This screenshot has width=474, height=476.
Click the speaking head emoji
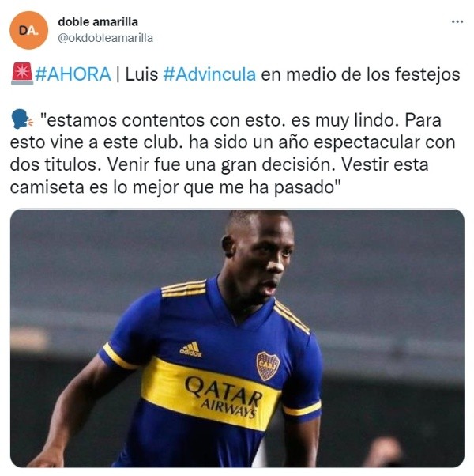(22, 119)
